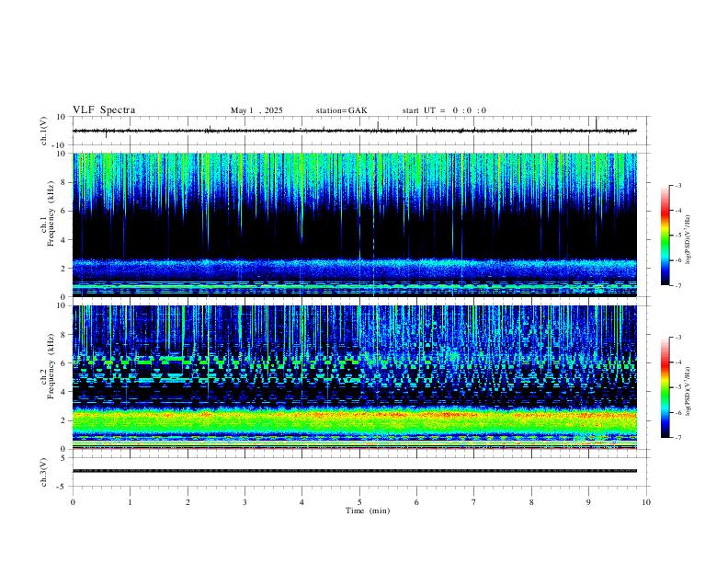Click the "7" tick on the time axis
728x563 pixels.
click(x=474, y=502)
